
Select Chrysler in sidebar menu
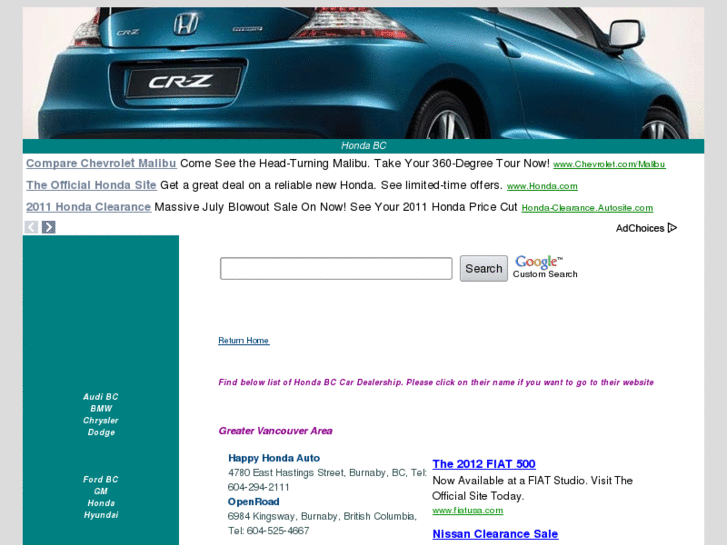click(101, 421)
